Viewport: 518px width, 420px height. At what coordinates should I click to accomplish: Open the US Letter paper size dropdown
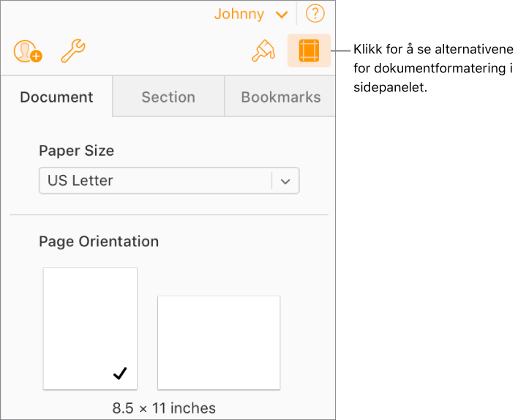tap(169, 181)
